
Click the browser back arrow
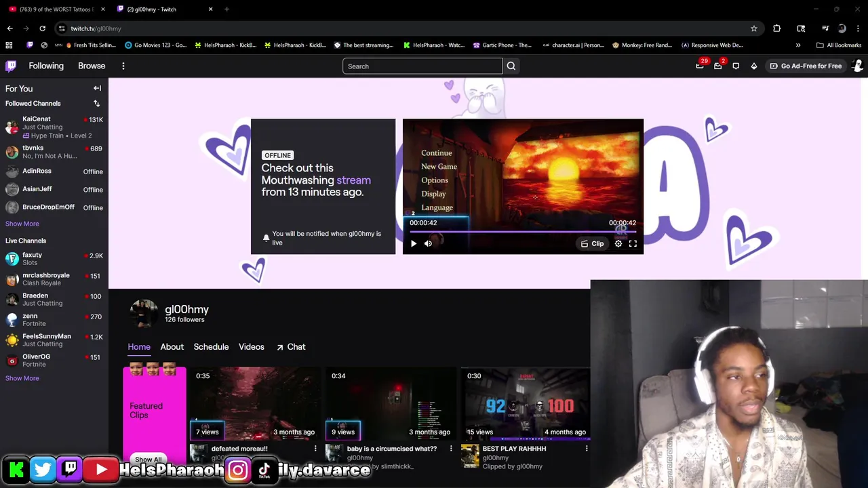click(x=9, y=28)
